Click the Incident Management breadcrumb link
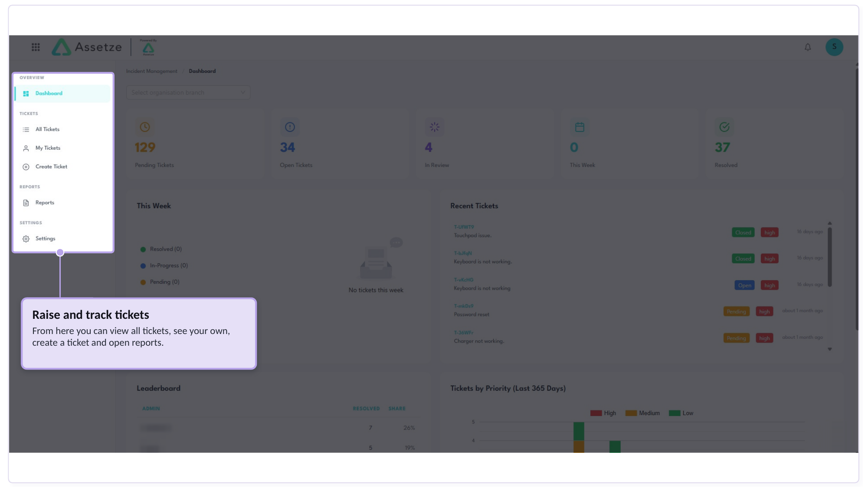Image resolution: width=868 pixels, height=488 pixels. tap(152, 71)
